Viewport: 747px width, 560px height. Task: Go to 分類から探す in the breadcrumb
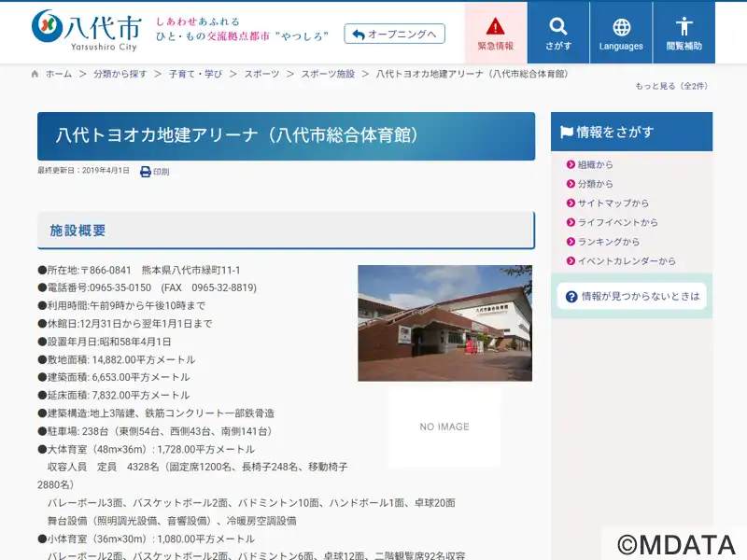120,74
